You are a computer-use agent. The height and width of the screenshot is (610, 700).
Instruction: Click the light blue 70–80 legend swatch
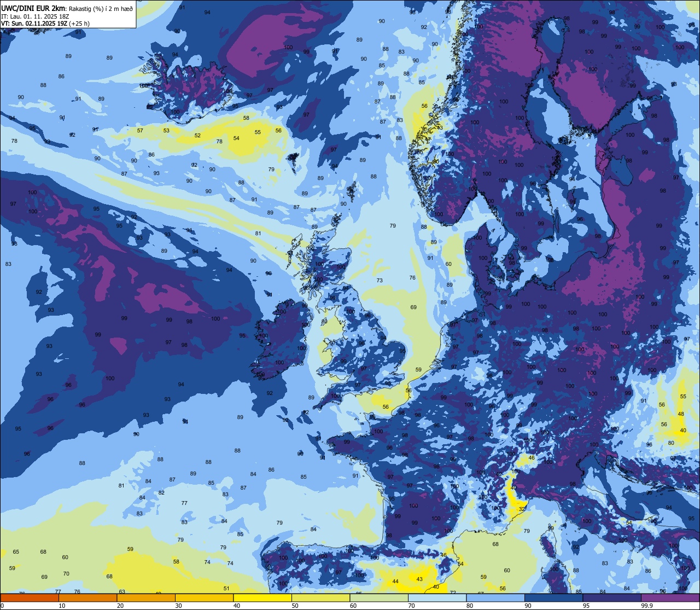437,597
